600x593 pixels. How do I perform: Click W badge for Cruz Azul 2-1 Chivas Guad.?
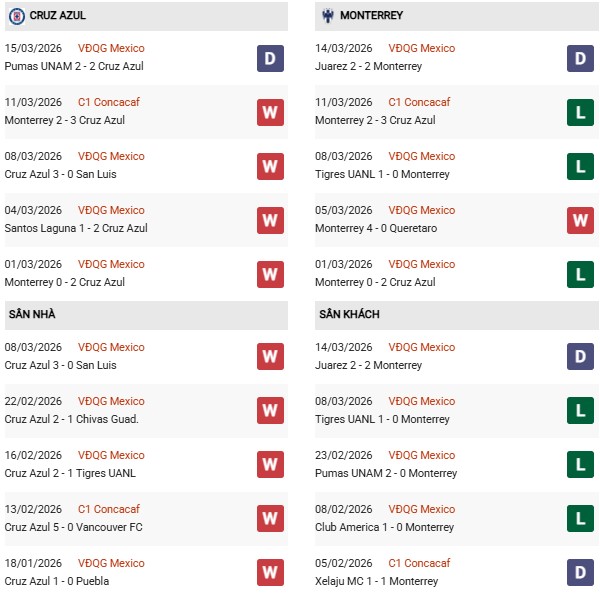270,411
